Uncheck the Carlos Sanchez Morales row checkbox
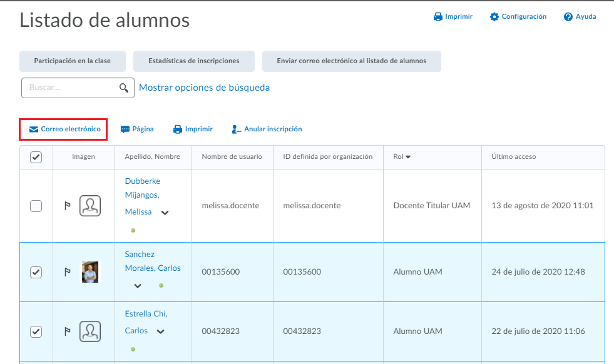Image resolution: width=614 pixels, height=364 pixels. (x=36, y=272)
